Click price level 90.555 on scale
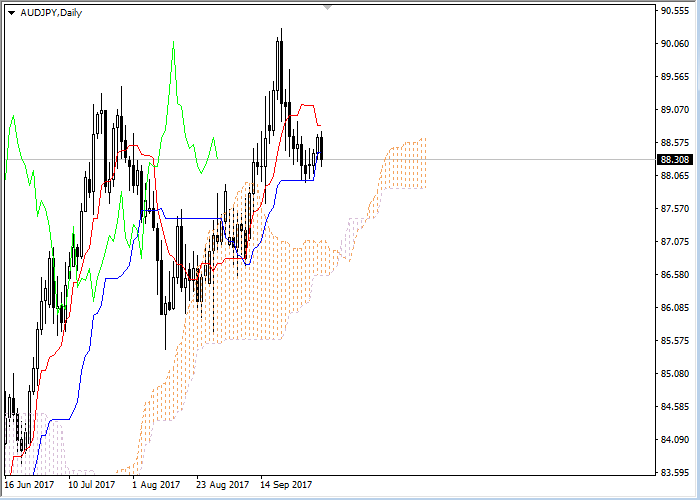 675,11
